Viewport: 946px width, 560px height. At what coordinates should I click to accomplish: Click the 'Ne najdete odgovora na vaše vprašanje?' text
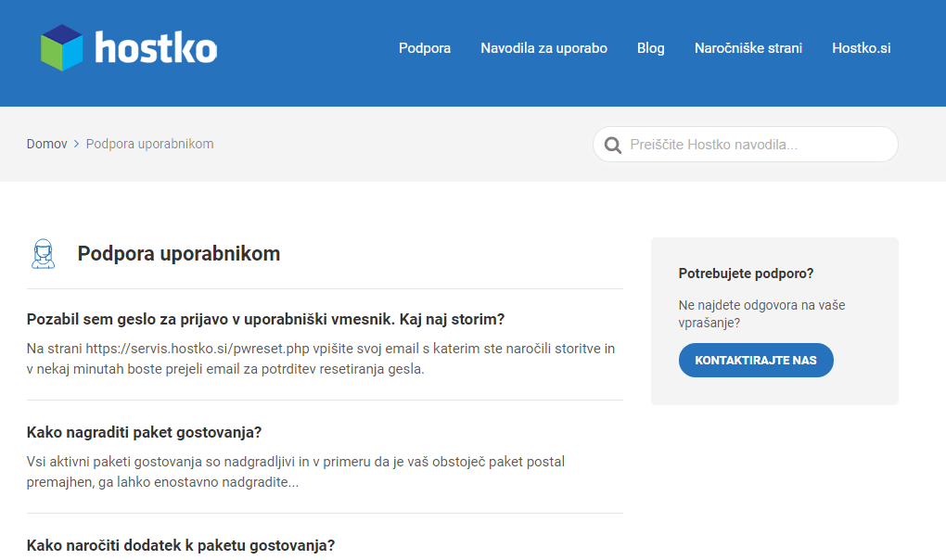pos(761,314)
